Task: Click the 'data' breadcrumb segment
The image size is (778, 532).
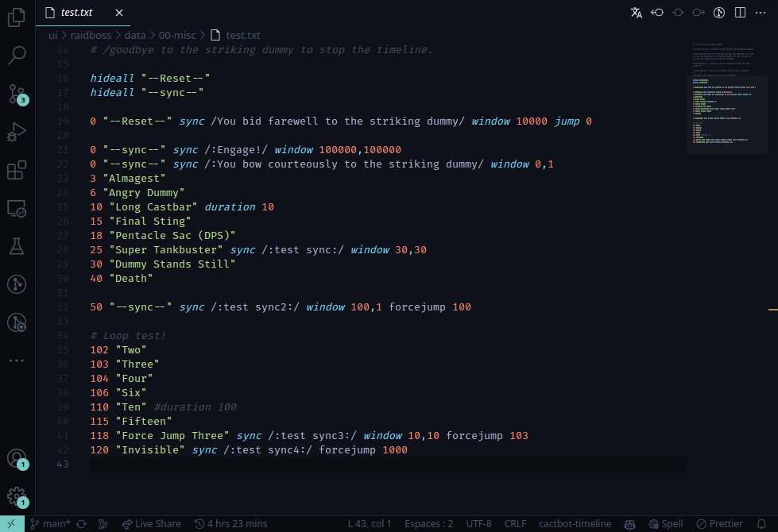Action: coord(135,35)
